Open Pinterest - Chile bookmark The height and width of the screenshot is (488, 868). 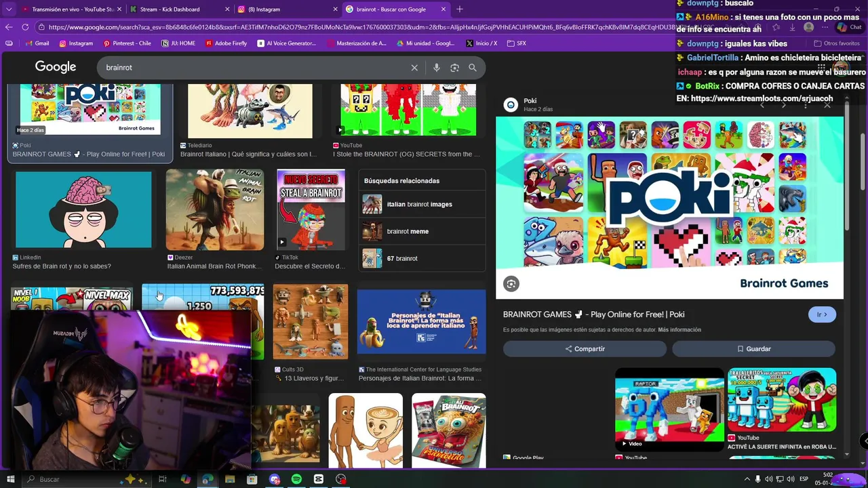pos(127,43)
